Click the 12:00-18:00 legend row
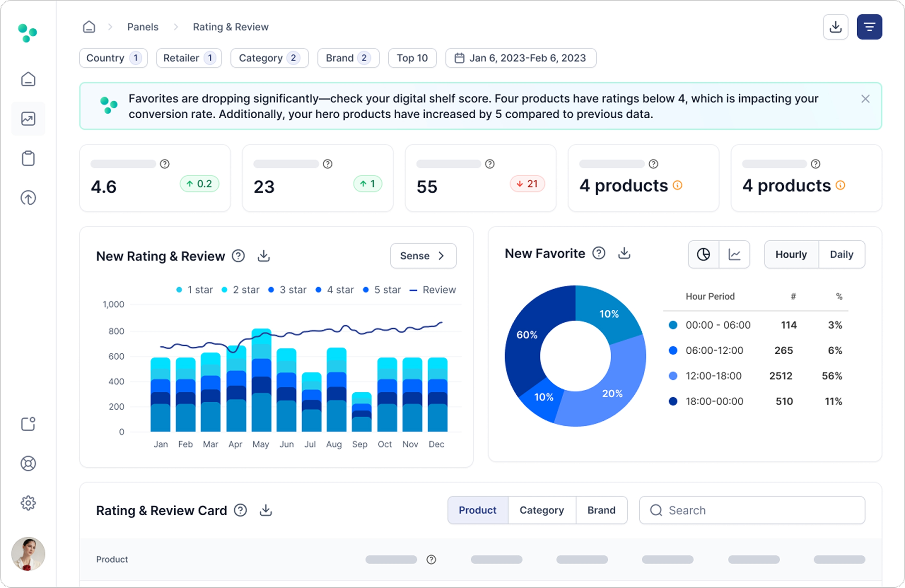This screenshot has width=905, height=588. click(756, 376)
